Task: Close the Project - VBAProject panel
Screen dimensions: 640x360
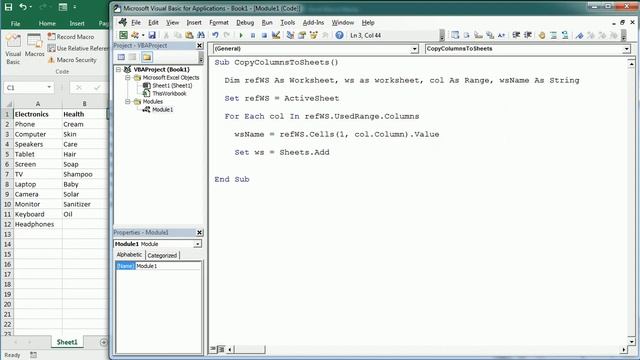Action: coord(200,46)
